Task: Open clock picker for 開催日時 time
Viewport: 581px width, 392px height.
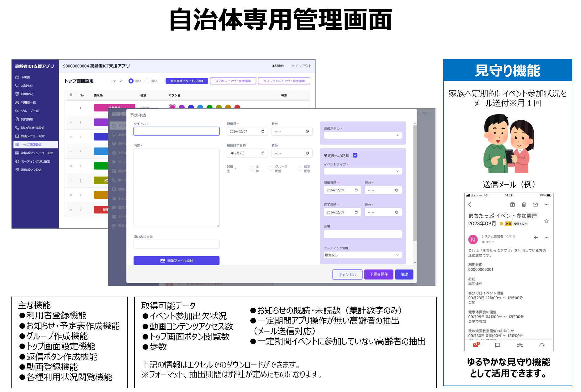Action: pyautogui.click(x=397, y=190)
